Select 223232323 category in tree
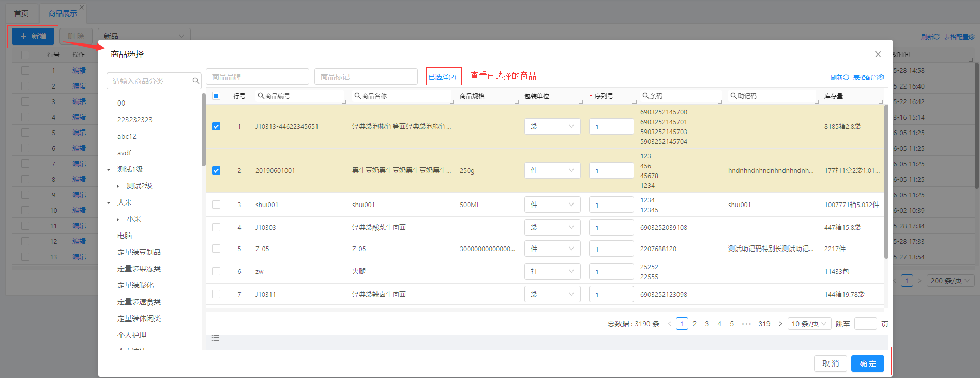Viewport: 980px width, 378px height. 135,120
